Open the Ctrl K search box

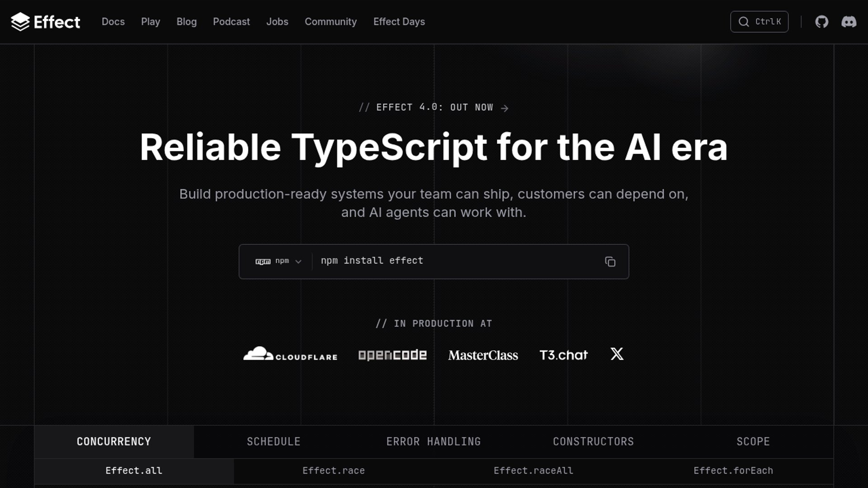coord(759,22)
